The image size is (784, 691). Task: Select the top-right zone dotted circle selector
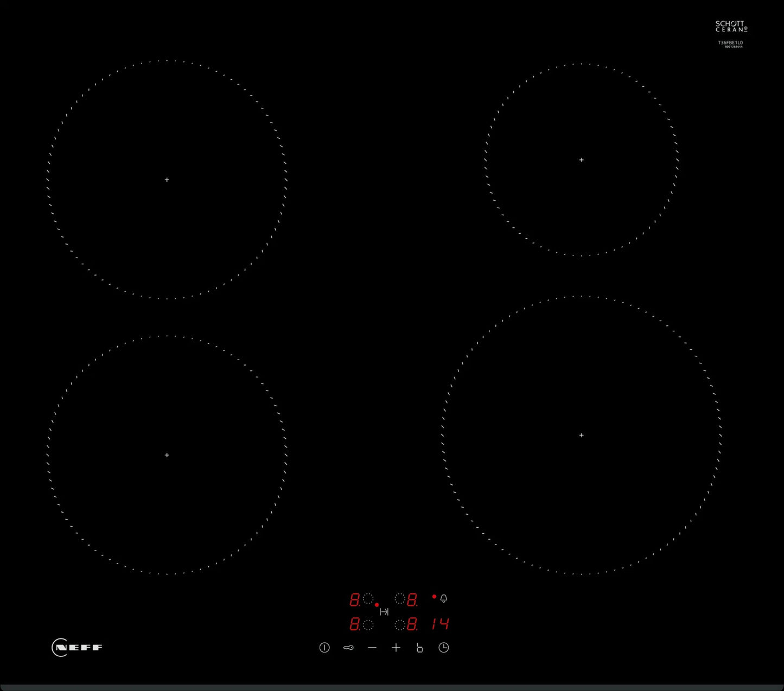[x=400, y=599]
